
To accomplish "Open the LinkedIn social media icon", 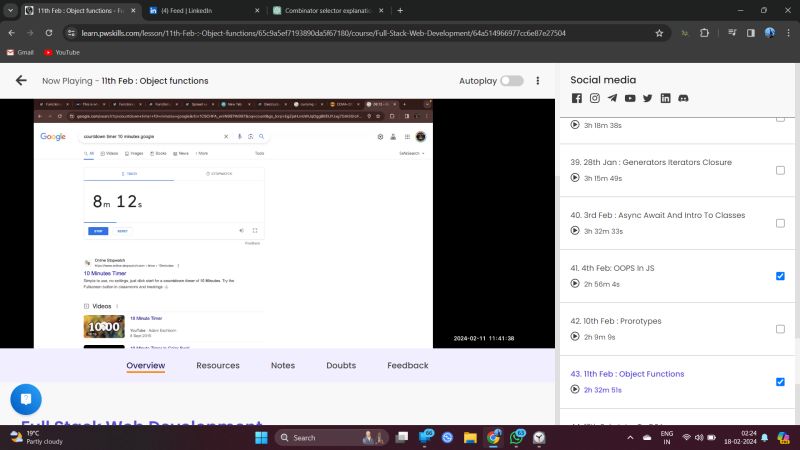I will [x=665, y=98].
